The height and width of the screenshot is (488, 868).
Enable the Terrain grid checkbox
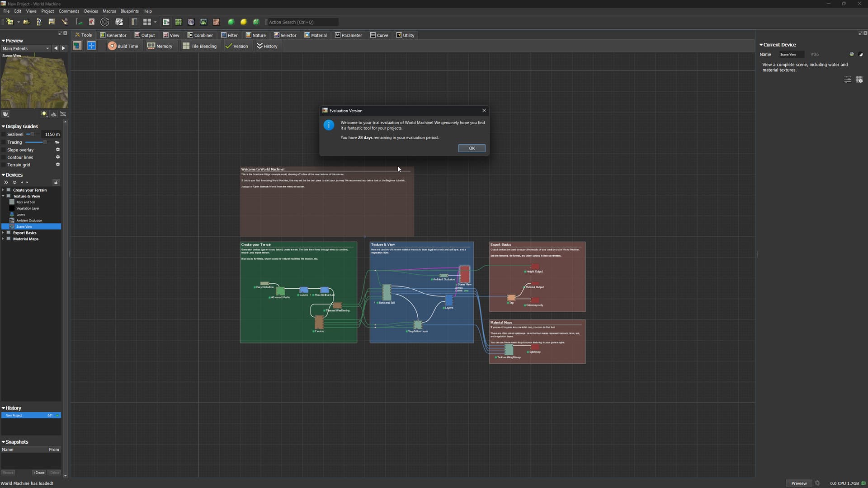(x=4, y=165)
